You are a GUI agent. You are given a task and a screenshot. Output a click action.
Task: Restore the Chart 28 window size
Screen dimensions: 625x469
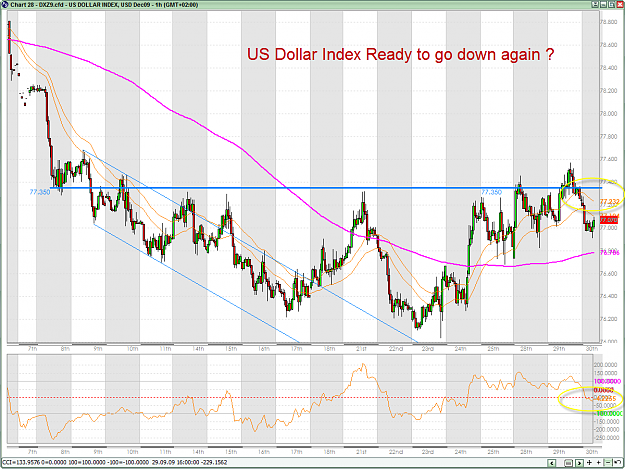coord(611,4)
